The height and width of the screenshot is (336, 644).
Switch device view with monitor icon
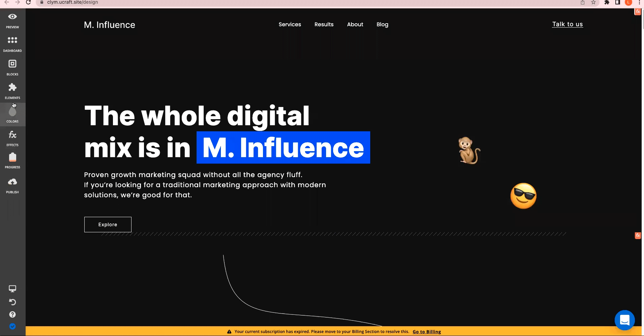click(12, 289)
